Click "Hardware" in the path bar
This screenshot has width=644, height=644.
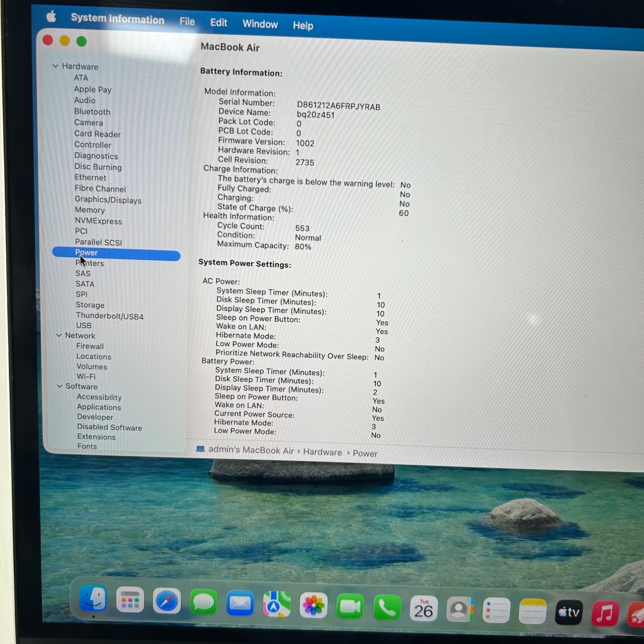click(x=322, y=452)
